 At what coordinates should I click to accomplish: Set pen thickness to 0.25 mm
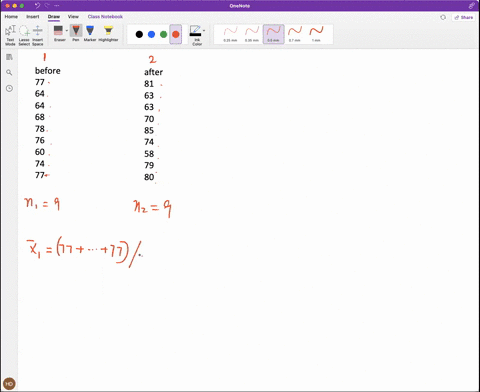230,34
